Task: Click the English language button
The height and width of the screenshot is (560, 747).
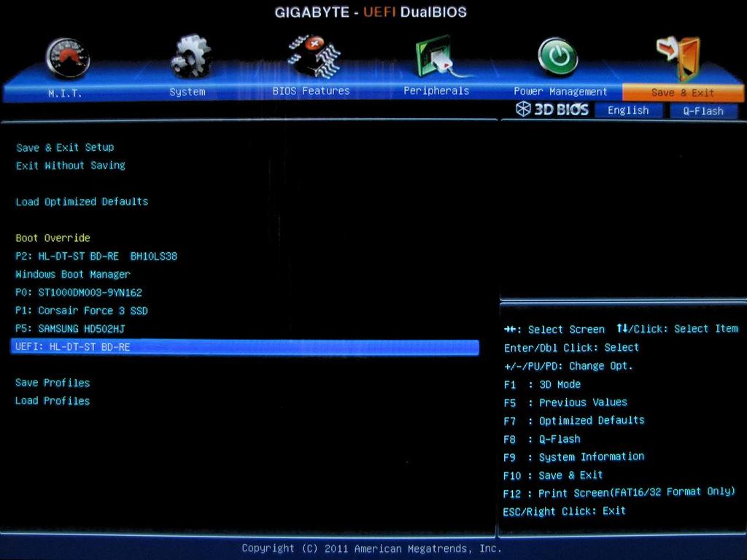Action: pos(628,111)
